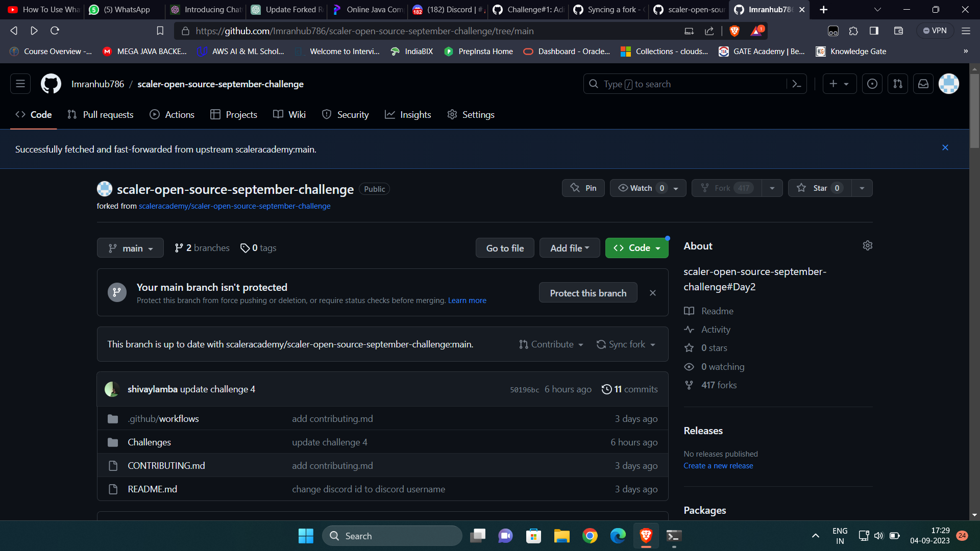Follow the Create a new release link
The image size is (980, 551).
click(x=718, y=465)
